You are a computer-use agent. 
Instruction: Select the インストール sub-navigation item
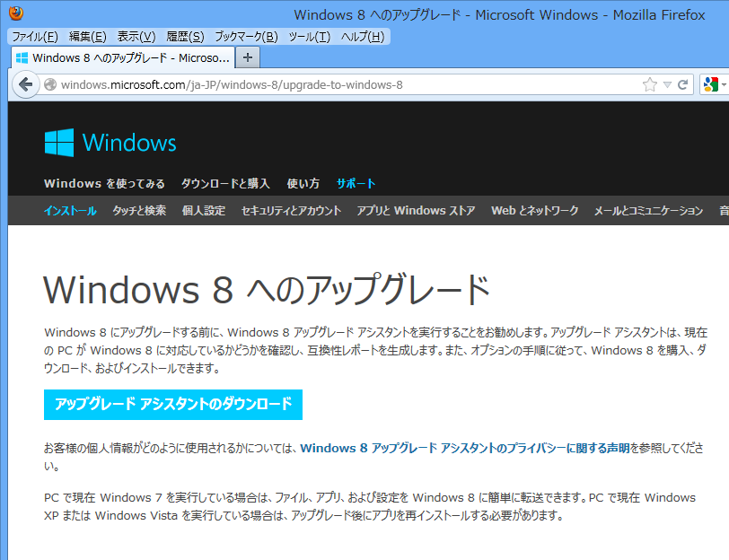click(x=70, y=211)
